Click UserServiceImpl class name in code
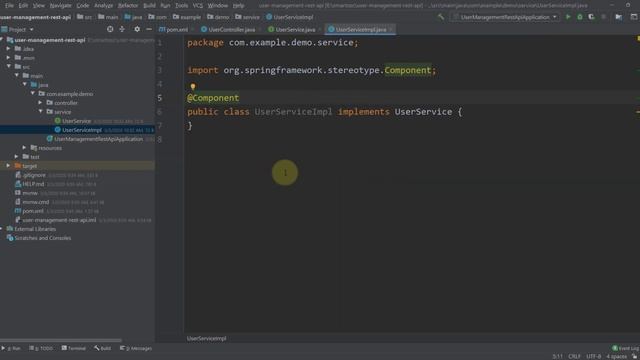The image size is (640, 360). [293, 112]
